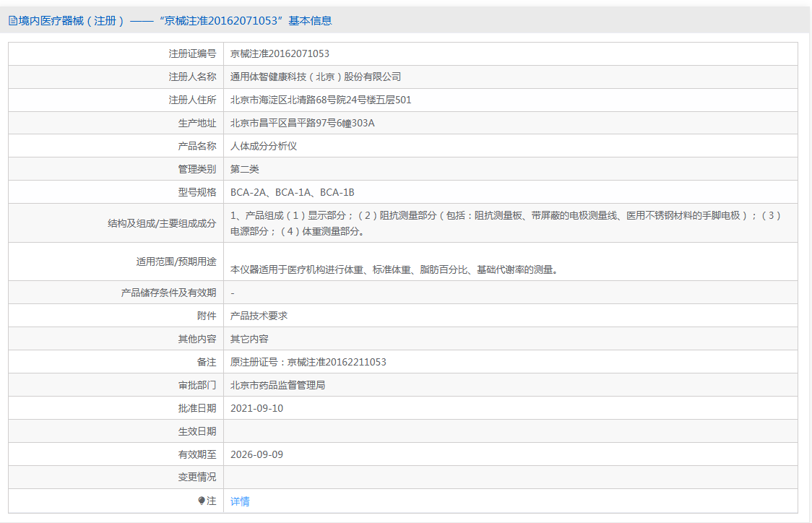Image resolution: width=812 pixels, height=523 pixels.
Task: Click the 适用范围/预期用途 label
Action: (x=176, y=261)
